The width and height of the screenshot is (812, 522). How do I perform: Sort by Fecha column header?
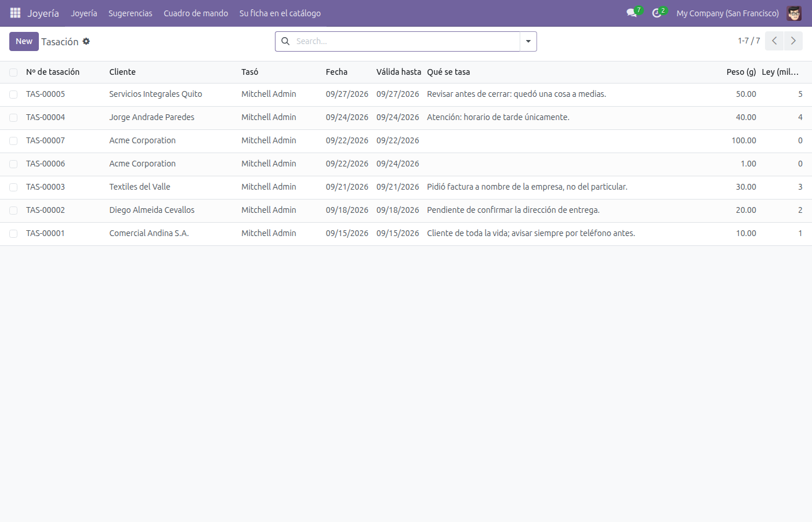336,72
